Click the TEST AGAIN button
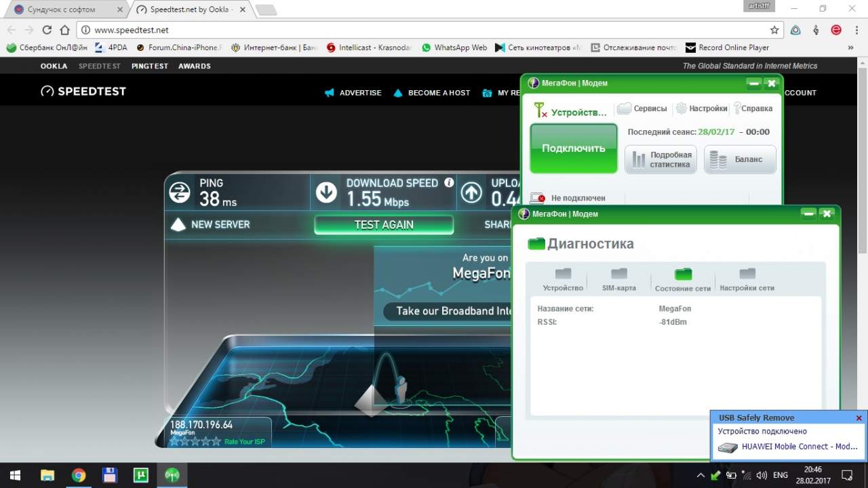This screenshot has width=868, height=488. click(x=384, y=225)
